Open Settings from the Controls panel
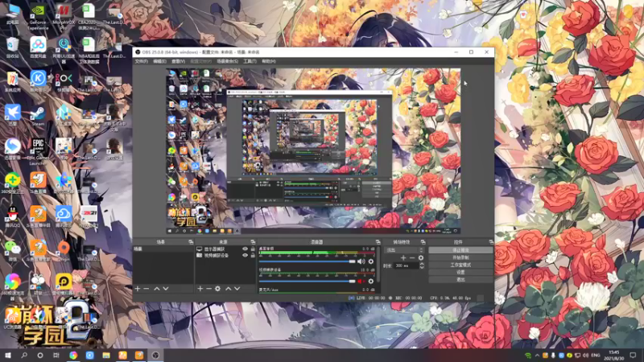This screenshot has width=644, height=362. pos(460,272)
